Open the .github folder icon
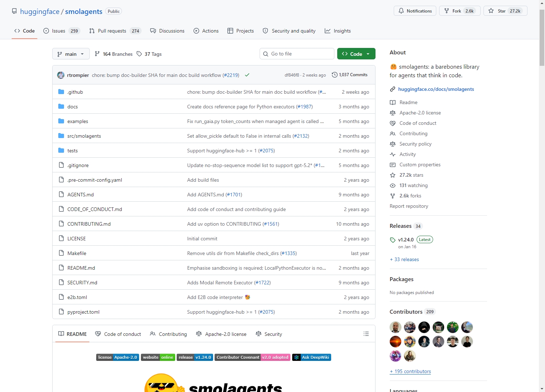Viewport: 545px width, 392px height. (61, 92)
